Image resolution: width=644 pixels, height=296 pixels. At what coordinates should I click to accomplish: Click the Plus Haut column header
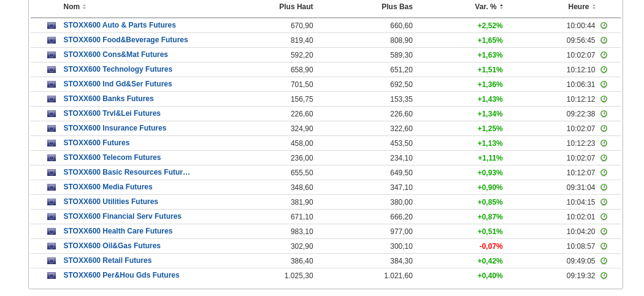[x=296, y=7]
